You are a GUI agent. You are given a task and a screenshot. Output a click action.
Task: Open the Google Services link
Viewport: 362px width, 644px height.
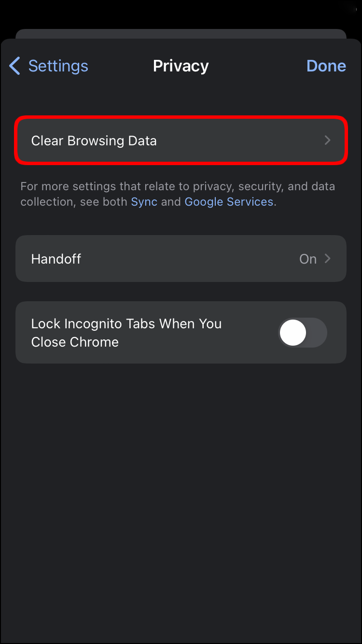coord(229,202)
